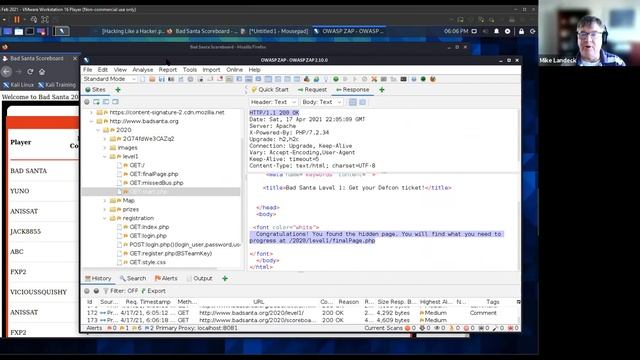Viewport: 640px width, 360px height.
Task: Click the first round icon in History toolbar
Action: [x=87, y=291]
